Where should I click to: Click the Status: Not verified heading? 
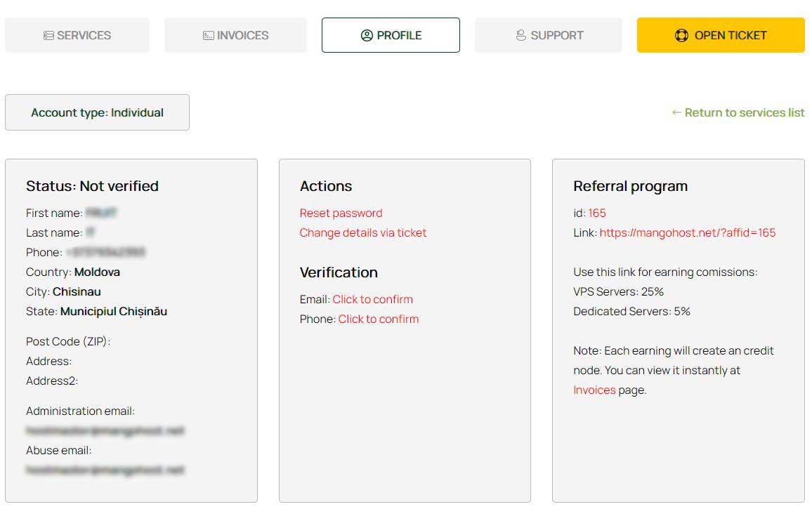(x=92, y=186)
